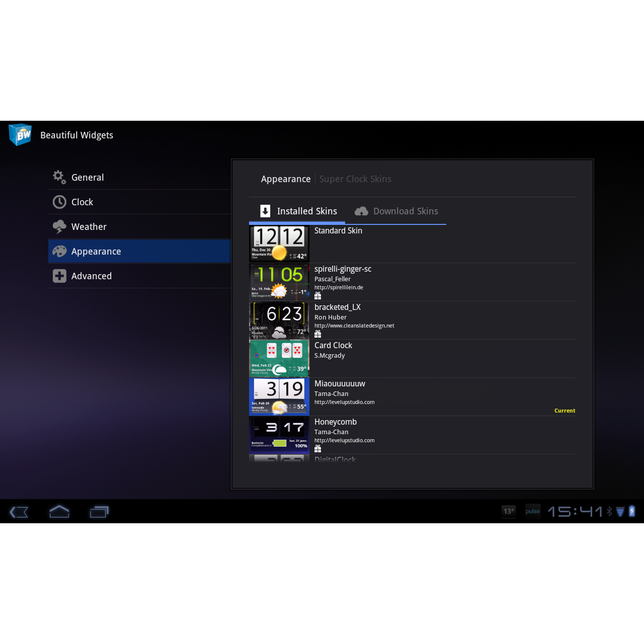This screenshot has width=644, height=644.
Task: Tap the Home navigation button
Action: click(x=59, y=512)
